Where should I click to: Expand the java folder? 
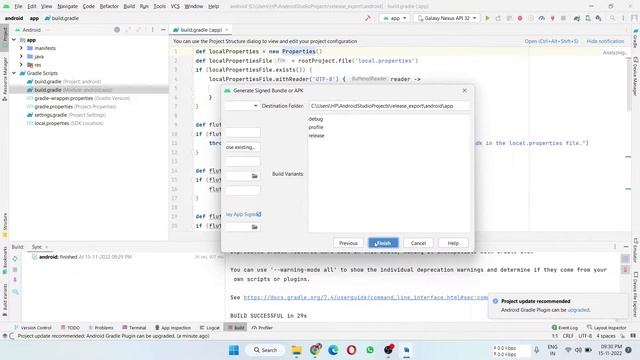click(21, 56)
